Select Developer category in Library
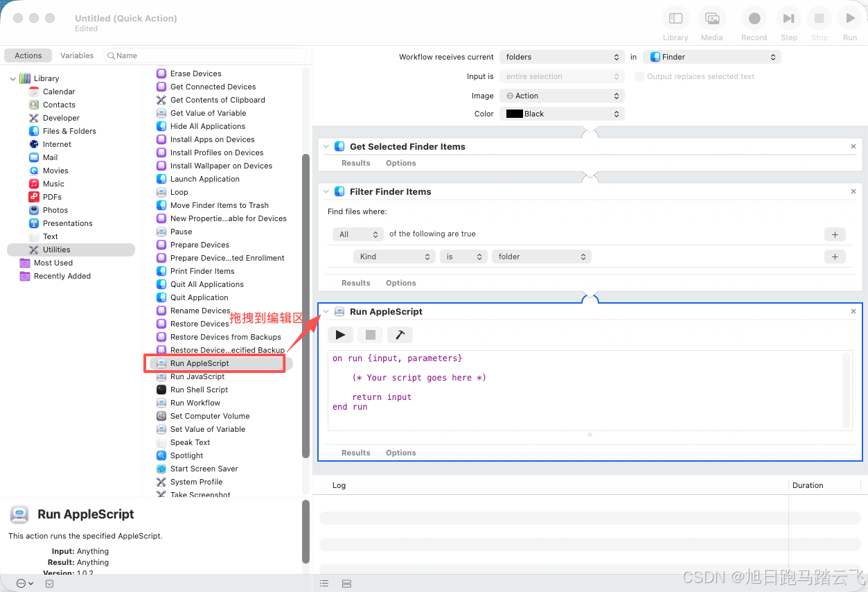This screenshot has width=868, height=592. pyautogui.click(x=61, y=118)
